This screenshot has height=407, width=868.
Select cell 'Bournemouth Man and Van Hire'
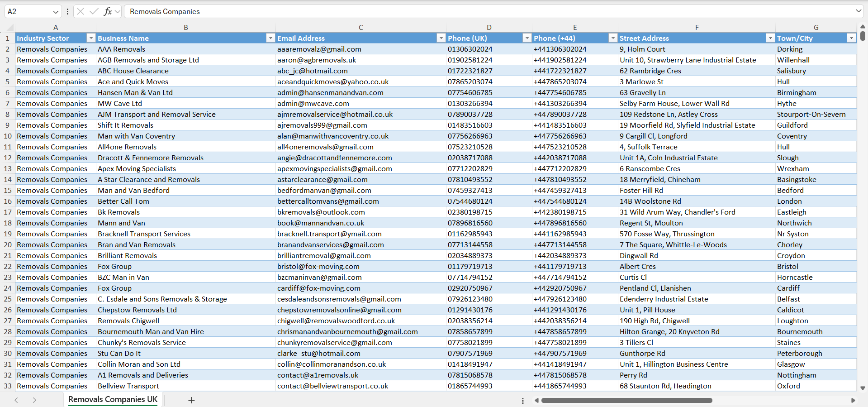186,331
